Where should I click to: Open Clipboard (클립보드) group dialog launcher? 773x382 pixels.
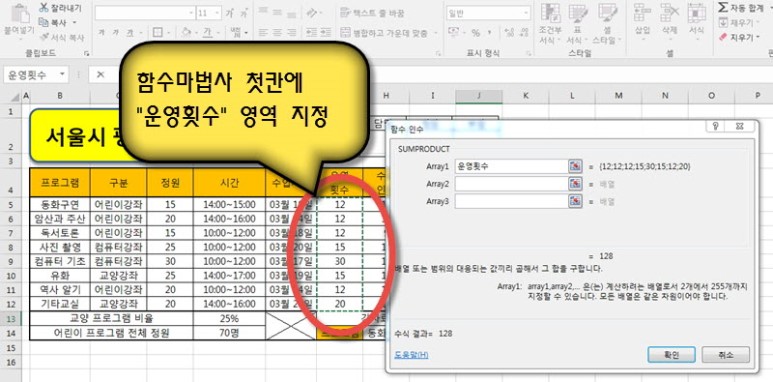point(87,53)
